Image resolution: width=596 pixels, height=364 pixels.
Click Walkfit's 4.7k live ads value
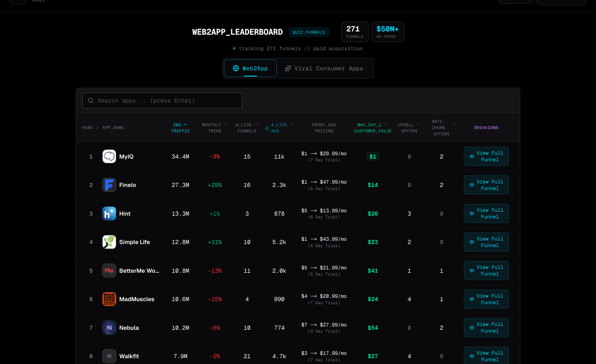tap(279, 356)
